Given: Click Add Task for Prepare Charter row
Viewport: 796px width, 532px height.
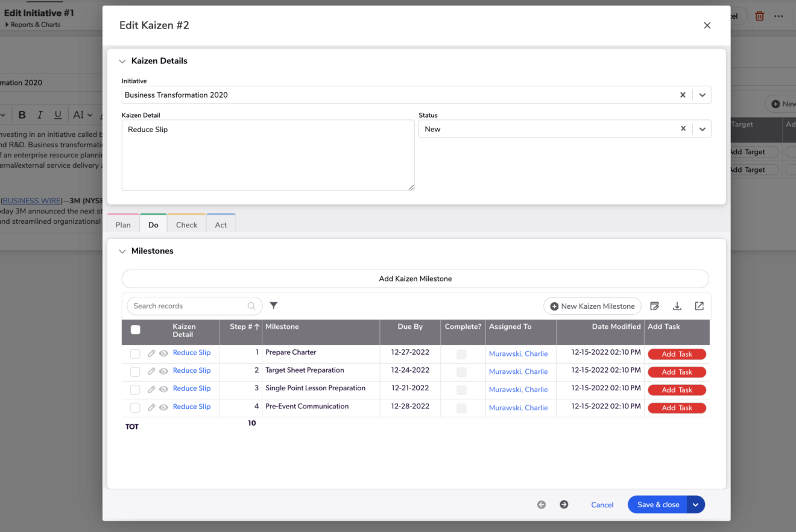Looking at the screenshot, I should tap(677, 354).
